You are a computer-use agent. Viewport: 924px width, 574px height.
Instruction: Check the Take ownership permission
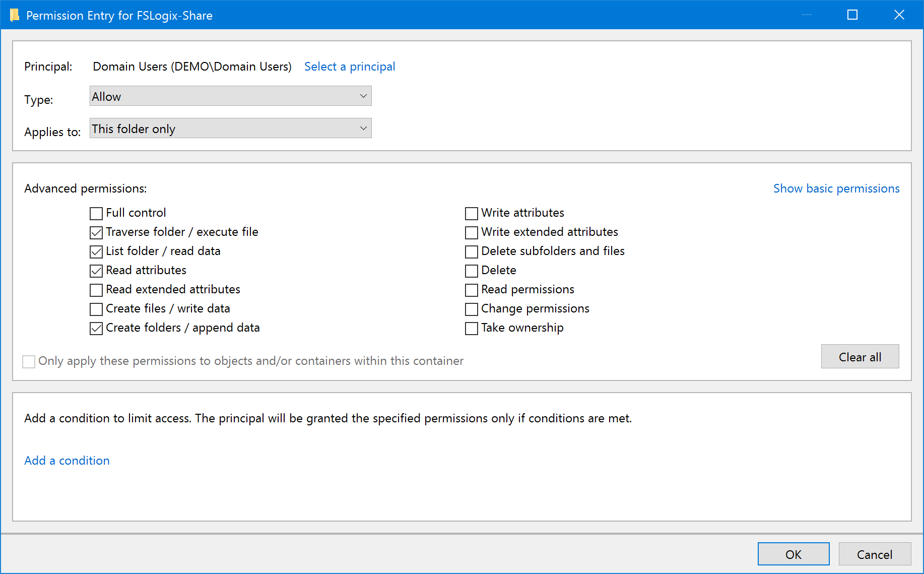pos(471,328)
